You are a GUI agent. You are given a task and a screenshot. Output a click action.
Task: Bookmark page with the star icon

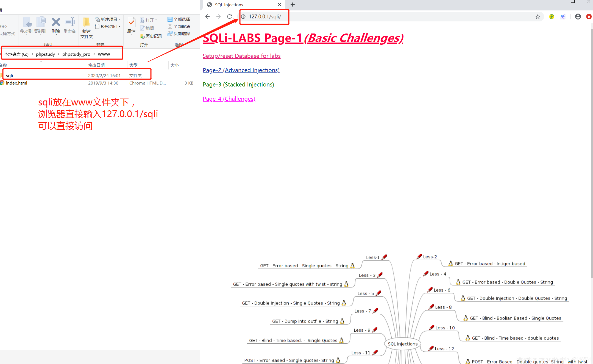(x=538, y=17)
